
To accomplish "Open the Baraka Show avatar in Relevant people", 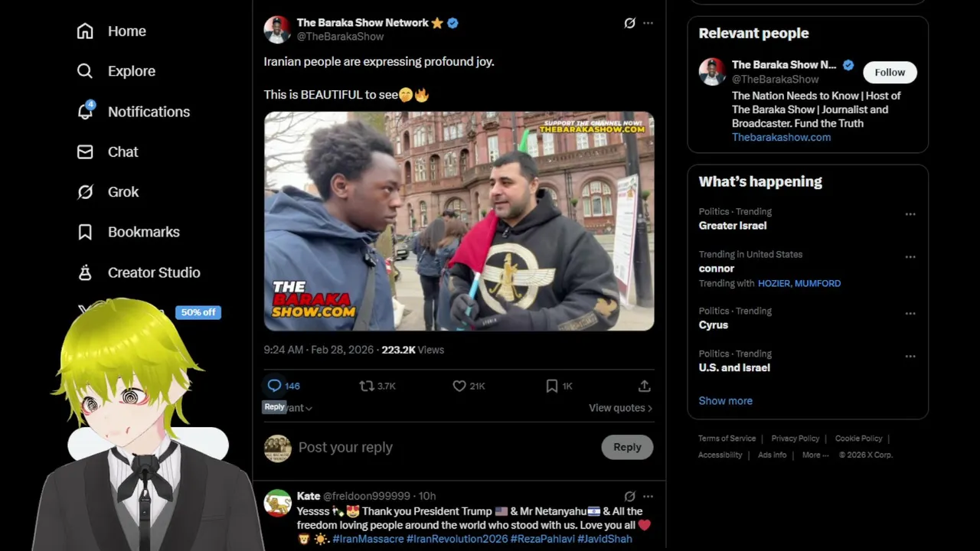I will tap(712, 72).
